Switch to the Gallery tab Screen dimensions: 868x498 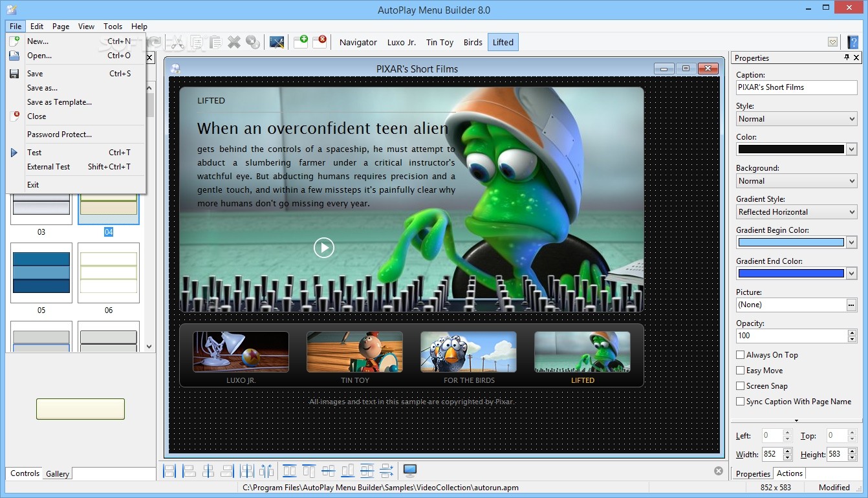tap(58, 474)
